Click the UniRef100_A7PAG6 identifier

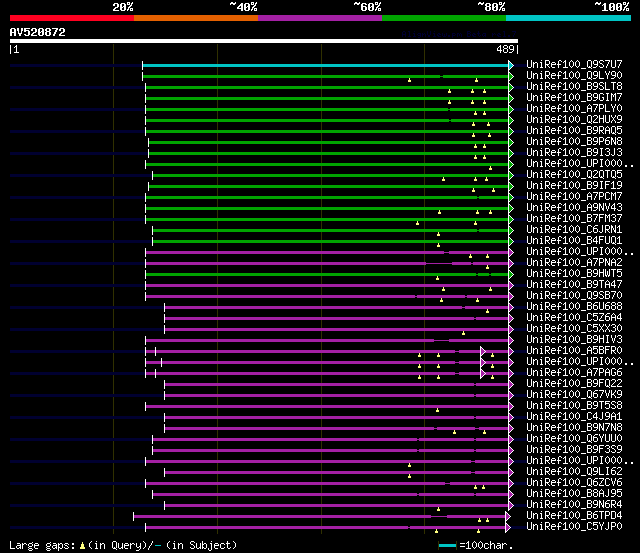pos(574,373)
